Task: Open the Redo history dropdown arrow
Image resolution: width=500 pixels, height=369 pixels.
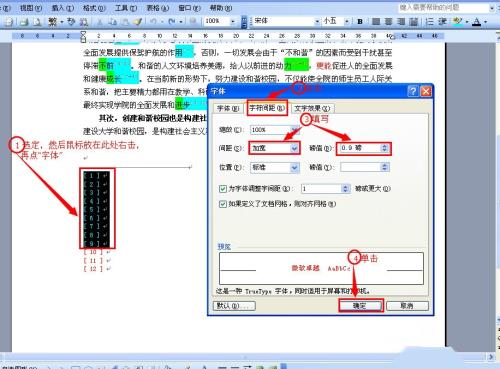Action: (x=181, y=22)
